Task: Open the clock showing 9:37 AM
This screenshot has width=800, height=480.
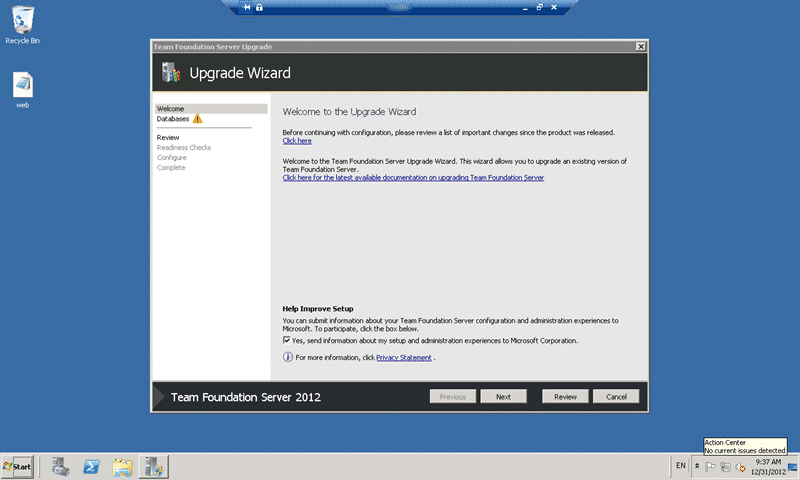Action: tap(768, 466)
